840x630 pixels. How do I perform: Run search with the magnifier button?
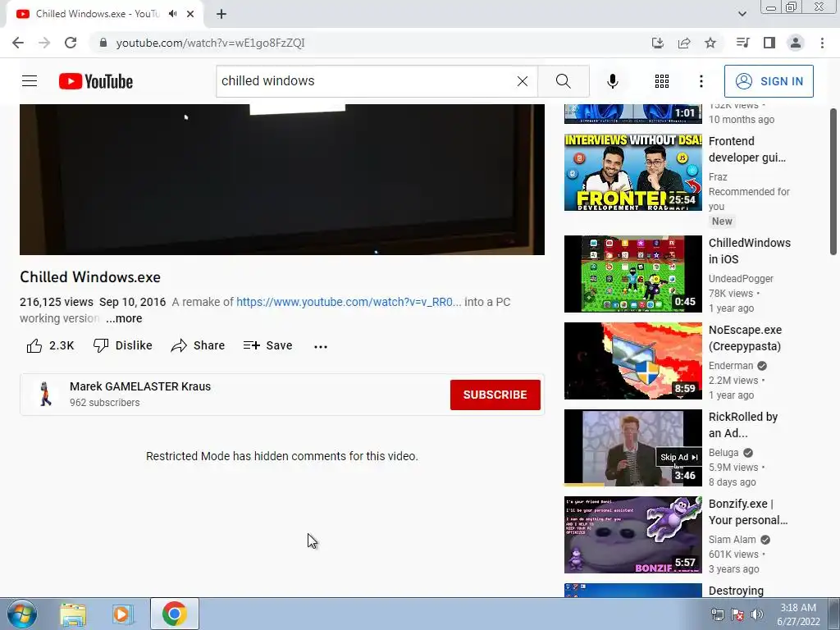563,81
